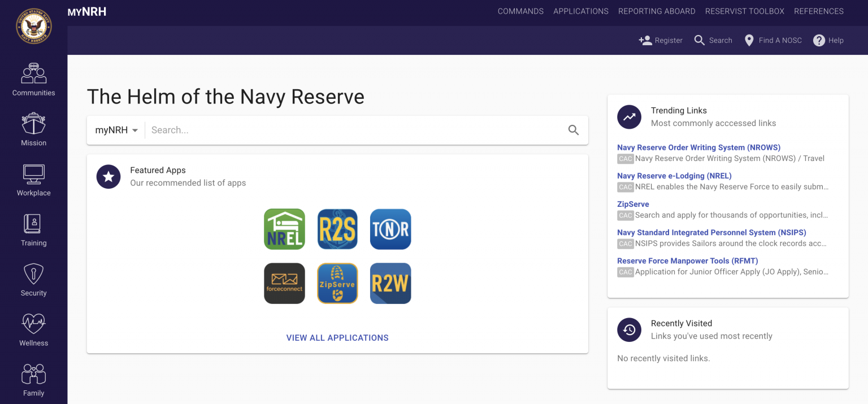Open the ZipServe trending link

(633, 204)
